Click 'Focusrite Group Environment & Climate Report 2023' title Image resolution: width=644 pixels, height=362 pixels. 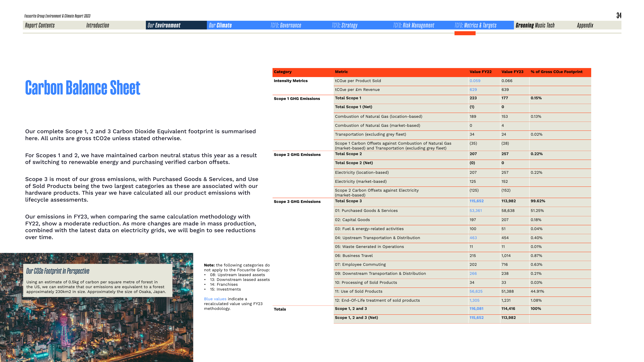(x=57, y=16)
